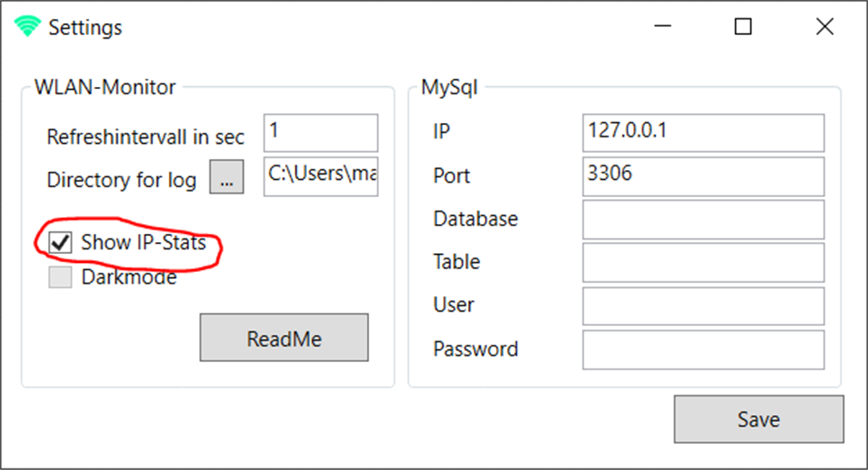
Task: Maximize the Settings window
Action: point(743,27)
